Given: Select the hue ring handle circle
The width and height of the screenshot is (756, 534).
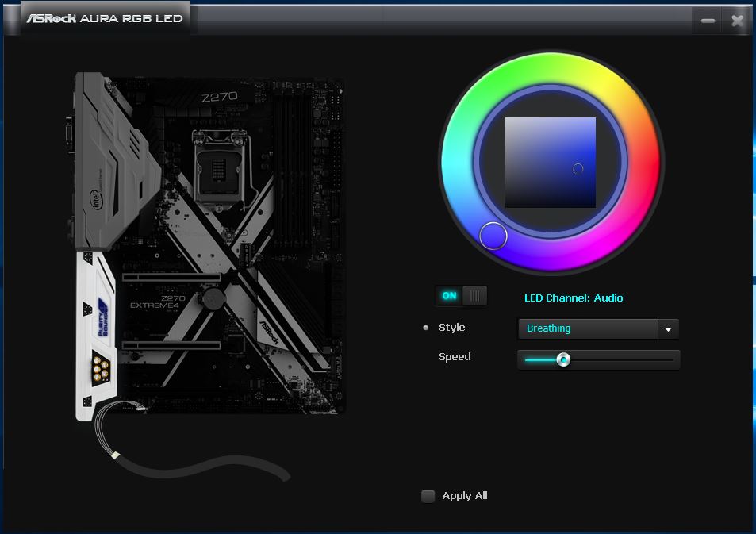Looking at the screenshot, I should coord(493,236).
